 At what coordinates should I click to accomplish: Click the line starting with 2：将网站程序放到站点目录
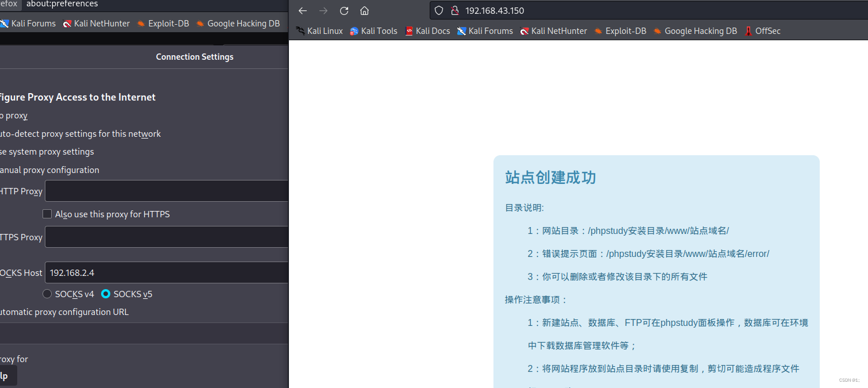[663, 368]
